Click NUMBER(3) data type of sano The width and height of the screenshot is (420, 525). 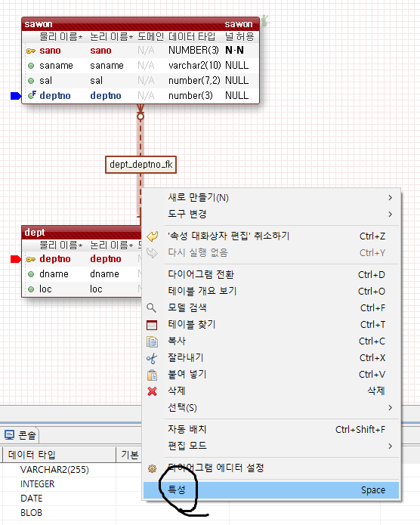pyautogui.click(x=193, y=50)
